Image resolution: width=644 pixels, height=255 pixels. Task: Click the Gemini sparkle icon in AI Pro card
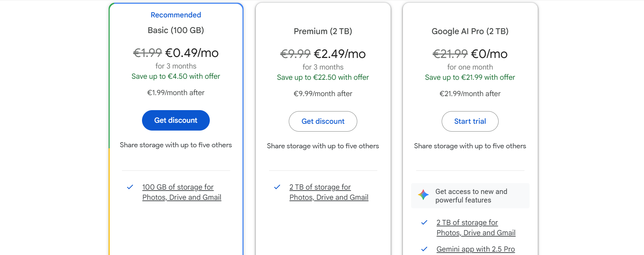423,195
